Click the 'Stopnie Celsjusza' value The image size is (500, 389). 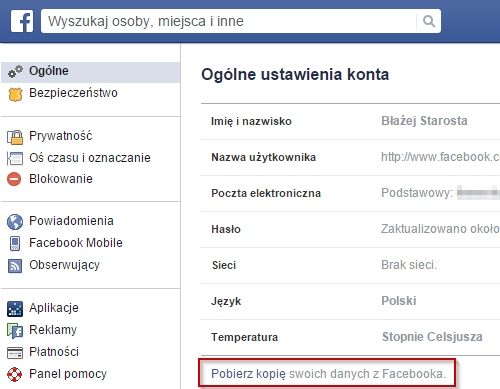click(x=432, y=337)
